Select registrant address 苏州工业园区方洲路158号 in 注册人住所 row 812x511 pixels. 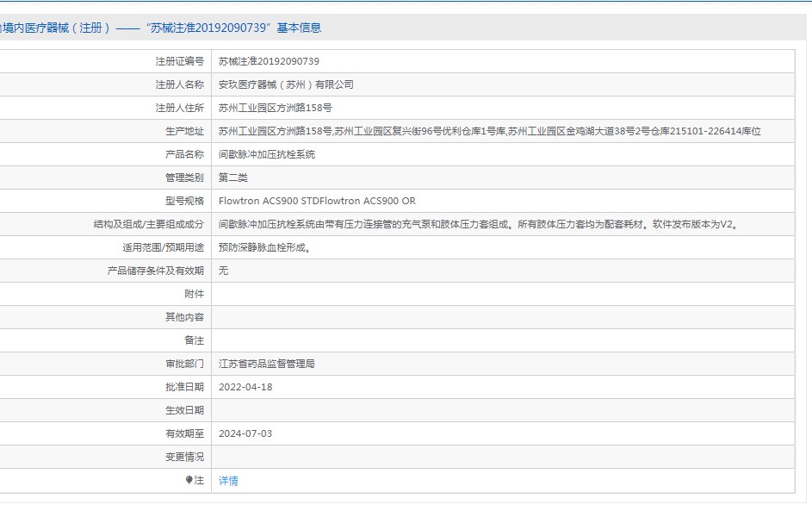275,108
